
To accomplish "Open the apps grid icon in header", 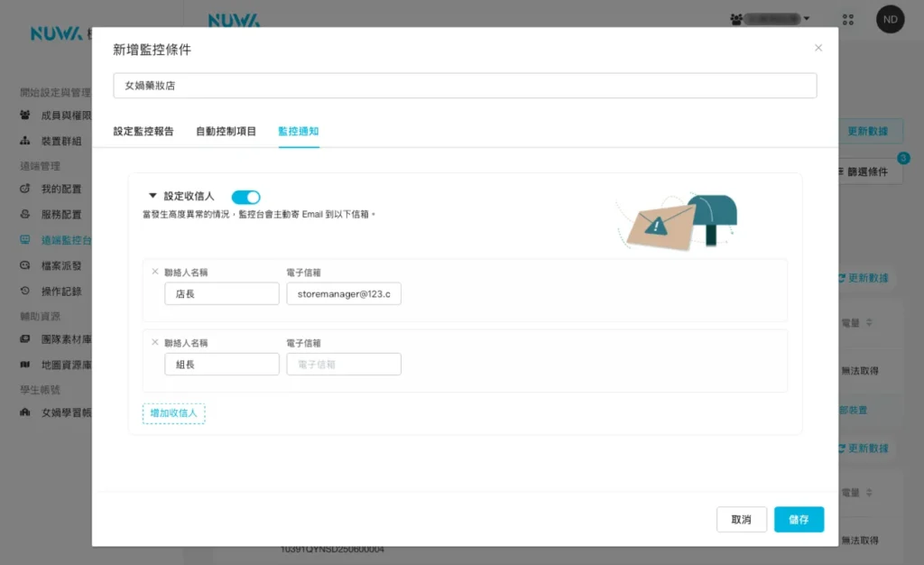I will (x=847, y=19).
